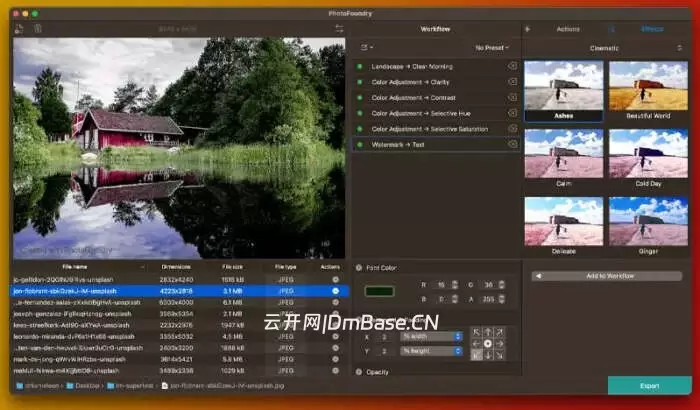Expand the Opacity section
Viewport: 700px width, 410px height.
(359, 372)
